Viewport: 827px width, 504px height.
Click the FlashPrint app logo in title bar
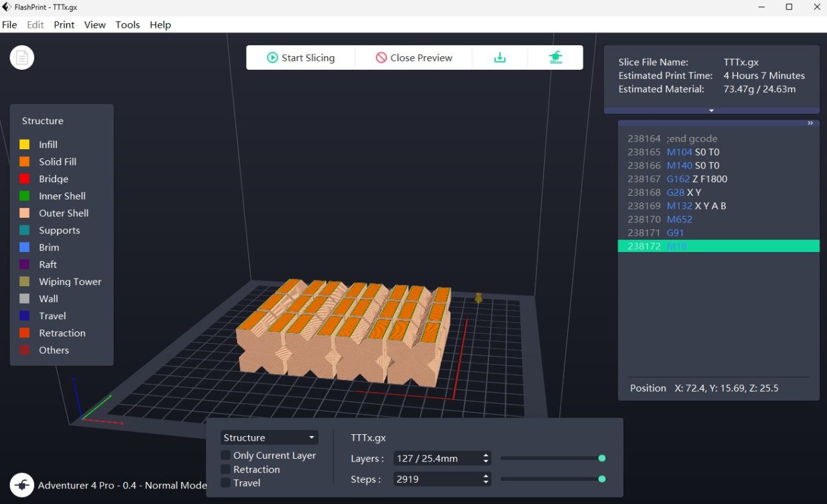7,7
